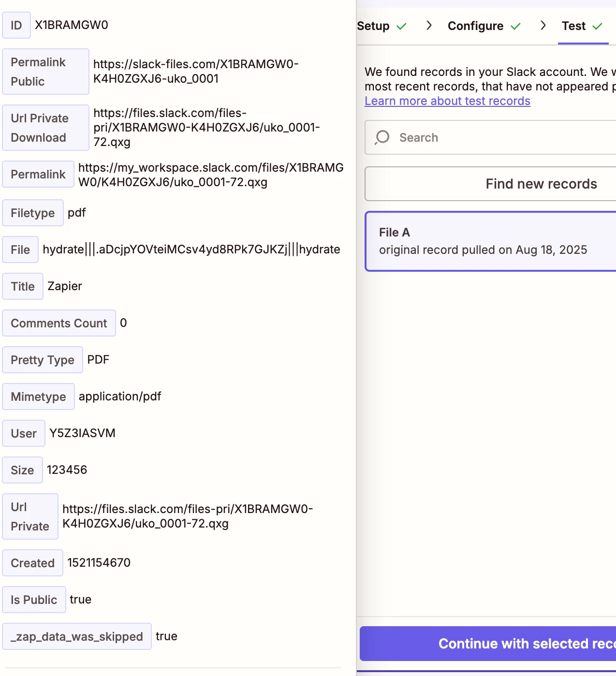616x676 pixels.
Task: Focus the Search records input field
Action: 490,137
